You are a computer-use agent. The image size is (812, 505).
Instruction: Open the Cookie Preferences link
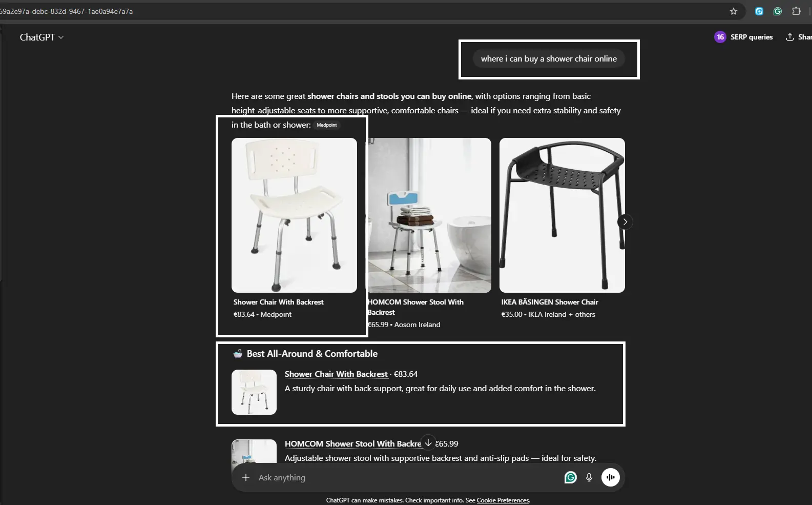point(503,500)
